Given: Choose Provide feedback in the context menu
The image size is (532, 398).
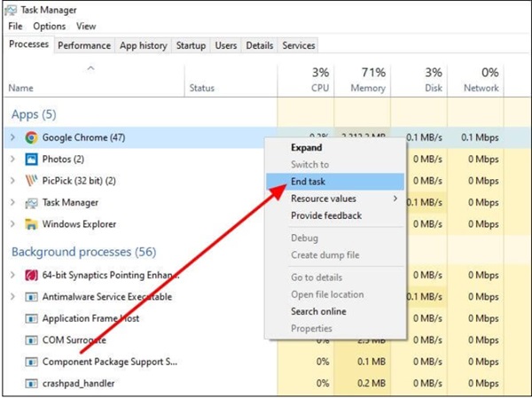Looking at the screenshot, I should 335,215.
